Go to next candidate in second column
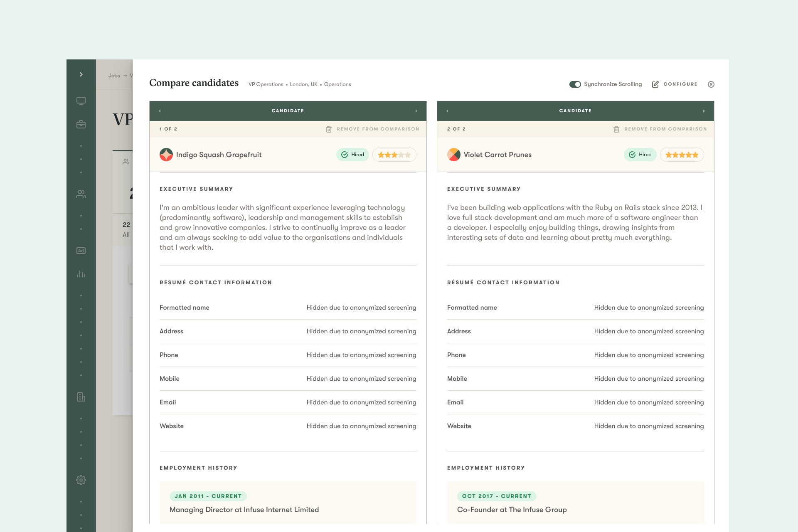The height and width of the screenshot is (532, 798). click(x=704, y=111)
